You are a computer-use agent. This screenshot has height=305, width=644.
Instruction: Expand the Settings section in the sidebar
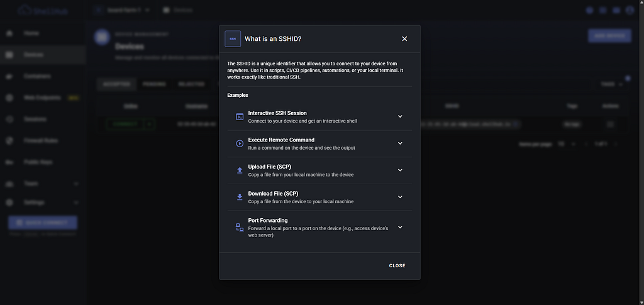point(43,202)
